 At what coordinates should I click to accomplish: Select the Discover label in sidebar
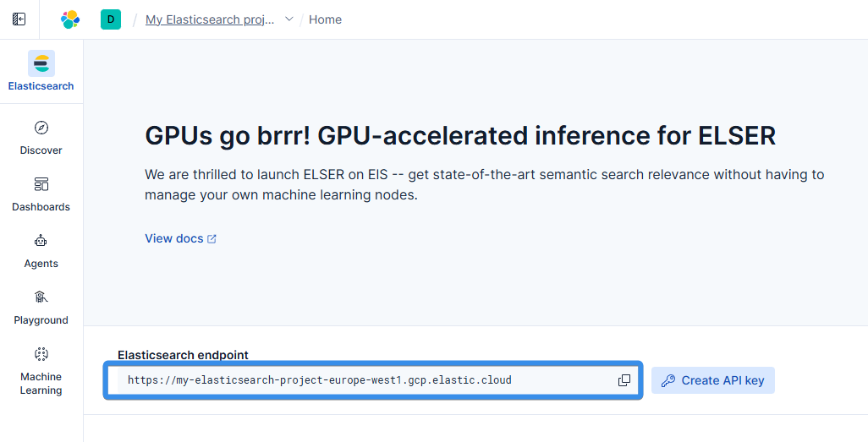click(x=41, y=150)
